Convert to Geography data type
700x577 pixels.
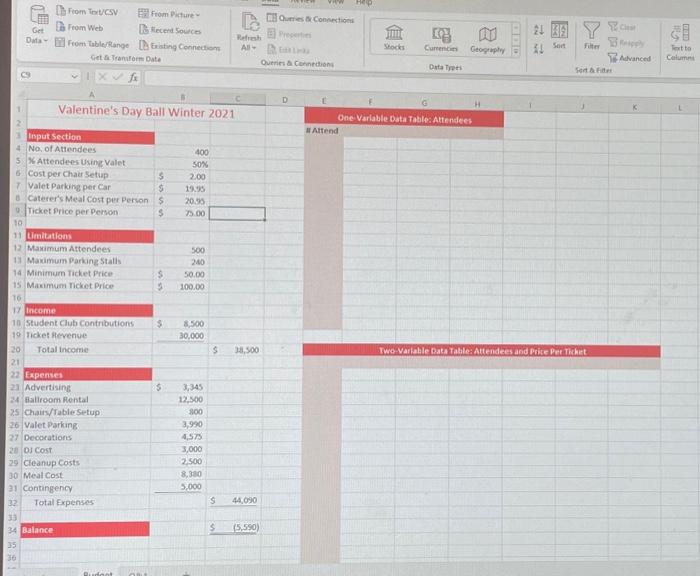click(488, 41)
